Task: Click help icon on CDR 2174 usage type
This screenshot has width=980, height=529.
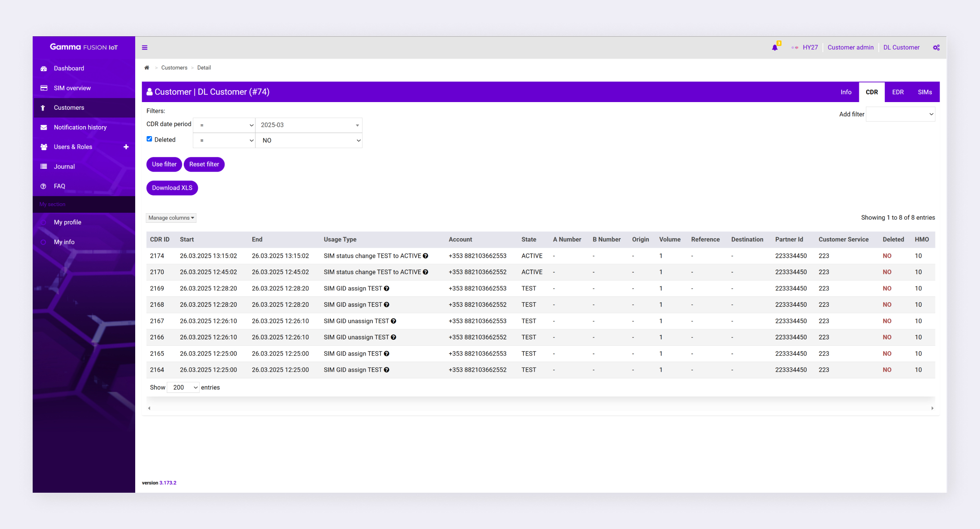Action: pyautogui.click(x=426, y=256)
